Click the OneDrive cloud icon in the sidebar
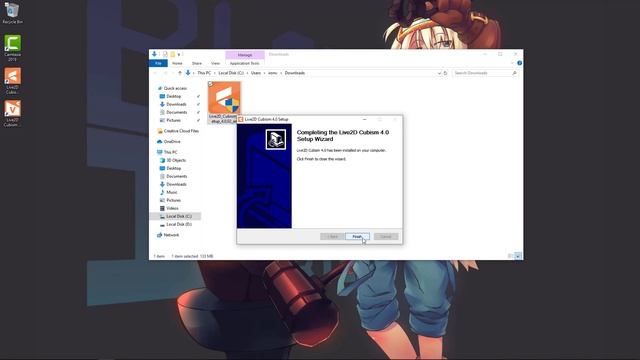This screenshot has width=640, height=360. pyautogui.click(x=160, y=142)
